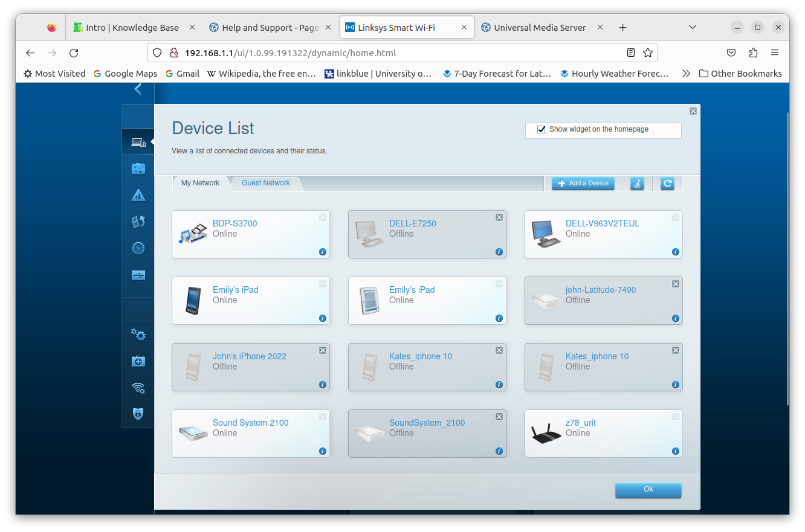Click the browser address bar
This screenshot has height=532, width=805.
(x=402, y=53)
